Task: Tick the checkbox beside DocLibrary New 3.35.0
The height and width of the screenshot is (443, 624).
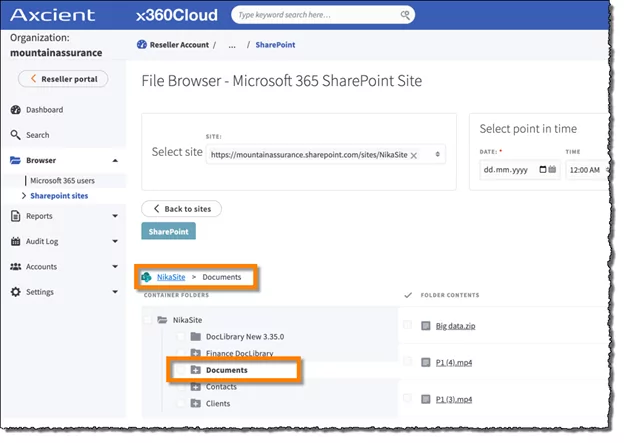Action: pyautogui.click(x=181, y=337)
